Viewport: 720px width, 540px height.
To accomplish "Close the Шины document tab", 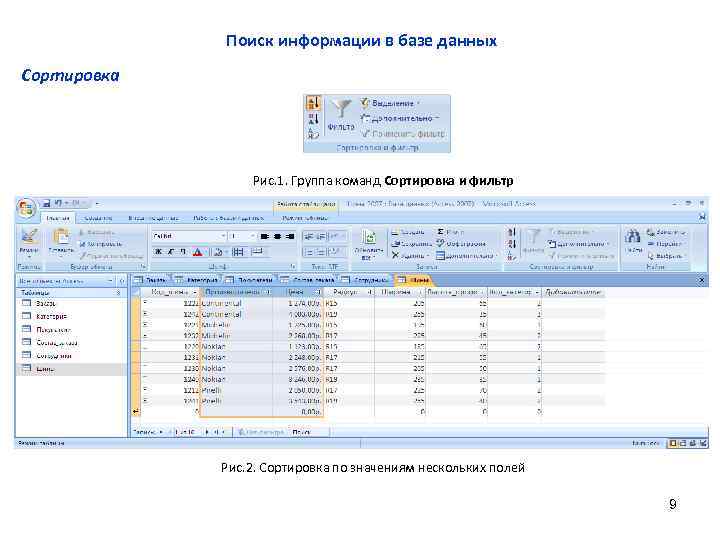I will coord(701,280).
